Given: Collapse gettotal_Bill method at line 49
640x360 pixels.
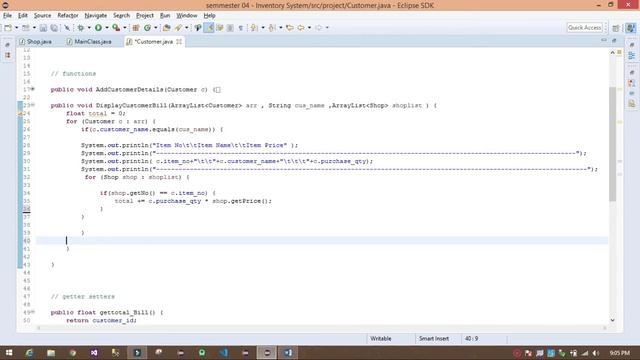Looking at the screenshot, I should 33,312.
